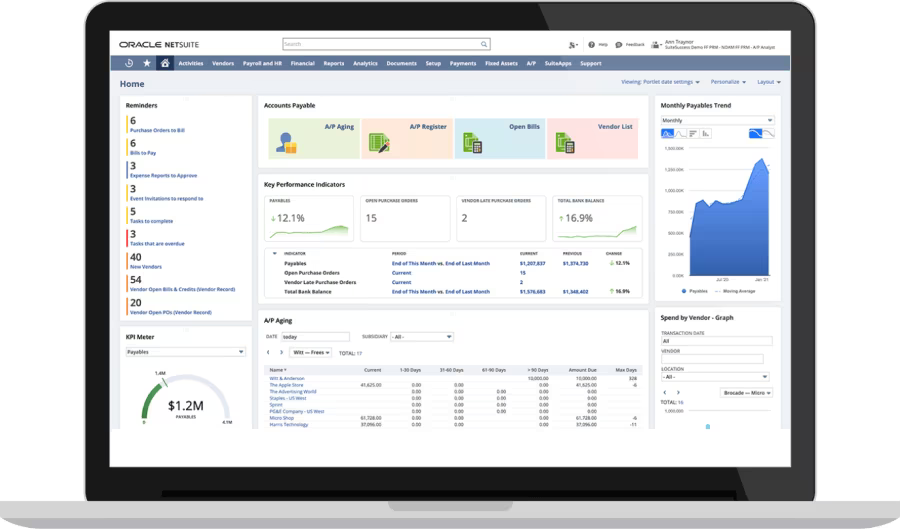Click the Home house icon in navigation bar
The width and height of the screenshot is (900, 529).
point(163,63)
